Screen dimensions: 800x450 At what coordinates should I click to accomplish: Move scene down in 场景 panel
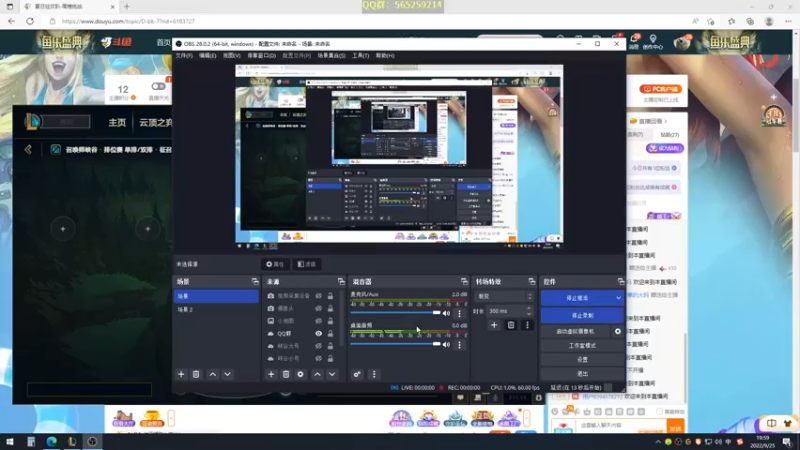tap(228, 374)
